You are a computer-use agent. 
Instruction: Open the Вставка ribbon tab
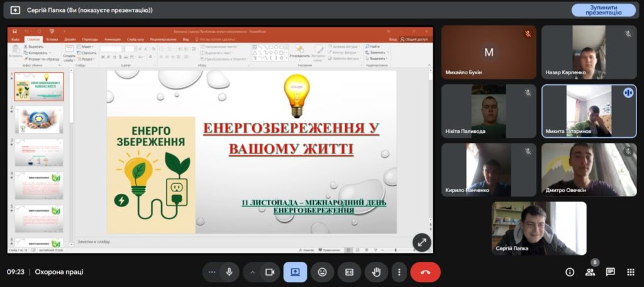(52, 39)
